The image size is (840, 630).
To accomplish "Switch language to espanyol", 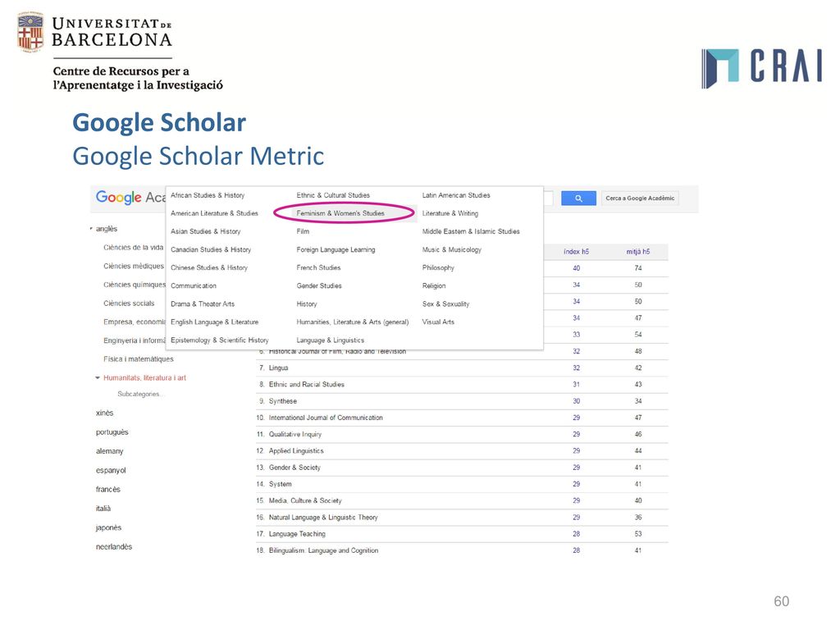I will (x=111, y=470).
